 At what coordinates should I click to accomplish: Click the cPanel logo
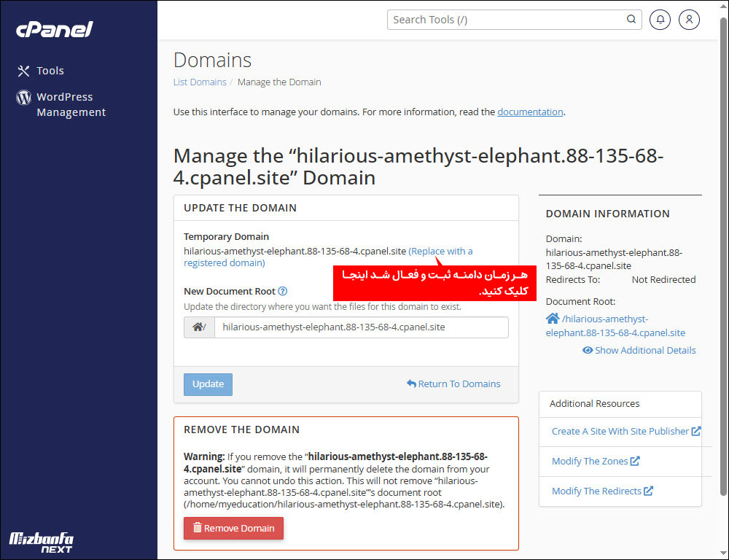click(x=55, y=29)
